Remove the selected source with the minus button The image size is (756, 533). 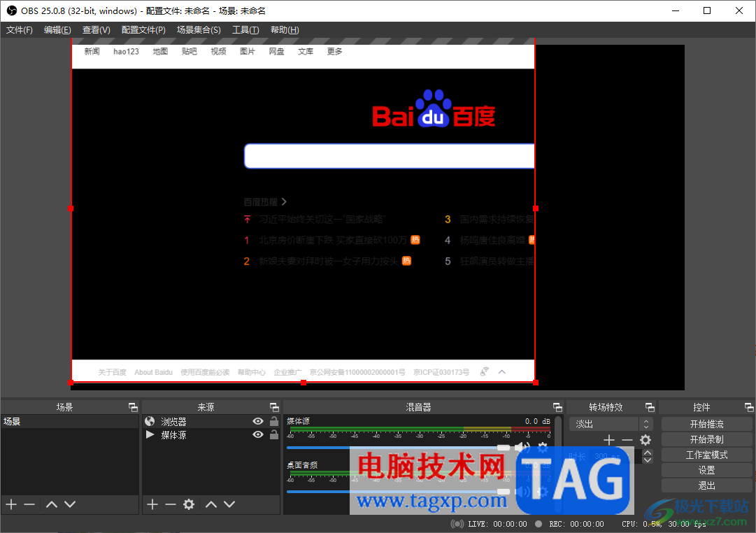pyautogui.click(x=171, y=504)
